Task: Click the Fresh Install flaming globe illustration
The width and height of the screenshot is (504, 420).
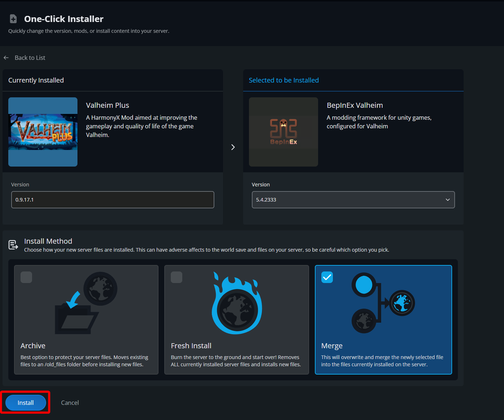Action: (x=237, y=303)
